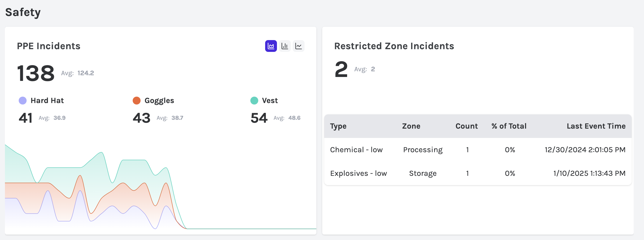This screenshot has width=644, height=240.
Task: Open the Chemical - low incident row
Action: (x=356, y=150)
